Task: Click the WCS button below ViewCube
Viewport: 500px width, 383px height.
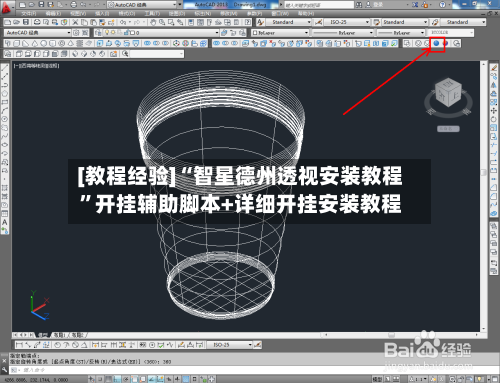Action: 448,129
